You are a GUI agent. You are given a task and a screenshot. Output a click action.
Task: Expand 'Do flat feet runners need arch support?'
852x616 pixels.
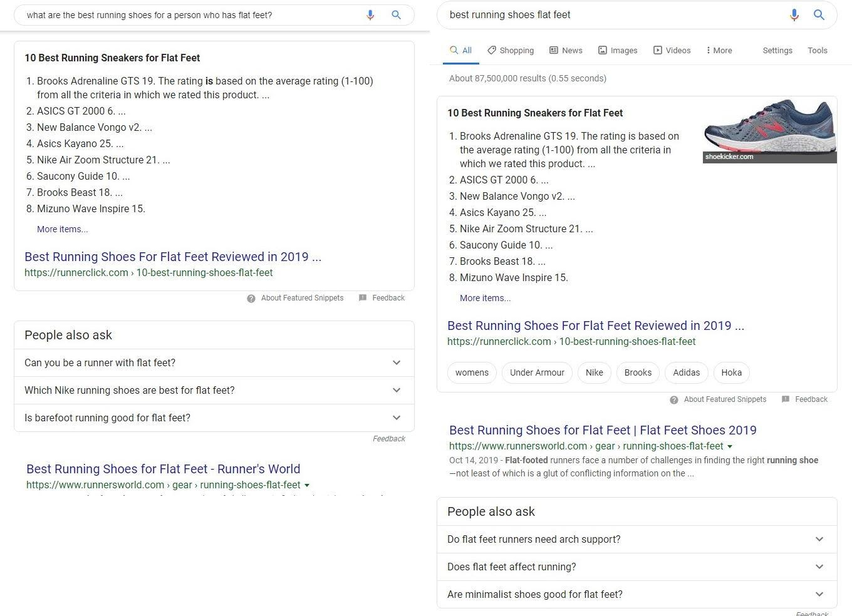(x=637, y=539)
